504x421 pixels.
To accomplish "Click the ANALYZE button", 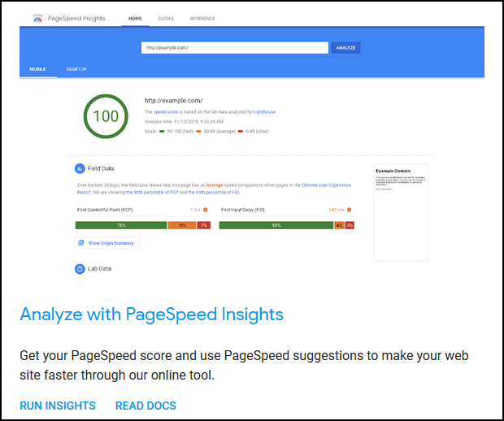I will pyautogui.click(x=345, y=48).
